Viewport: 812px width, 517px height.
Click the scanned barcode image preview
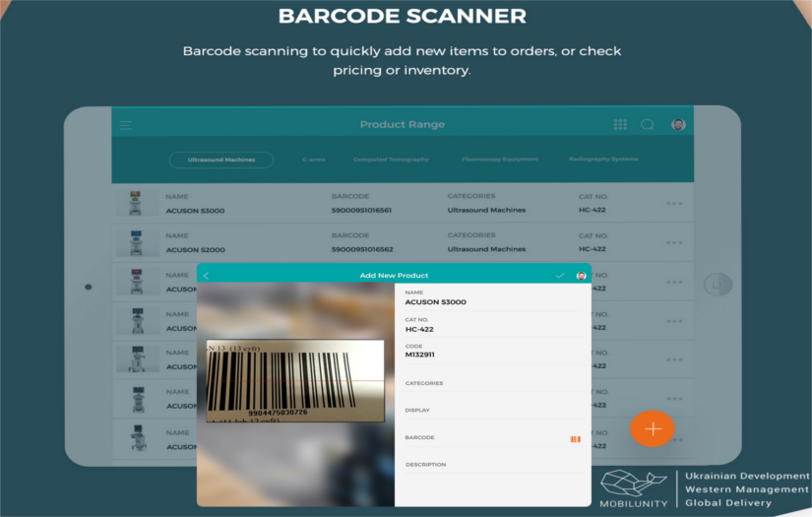[295, 380]
